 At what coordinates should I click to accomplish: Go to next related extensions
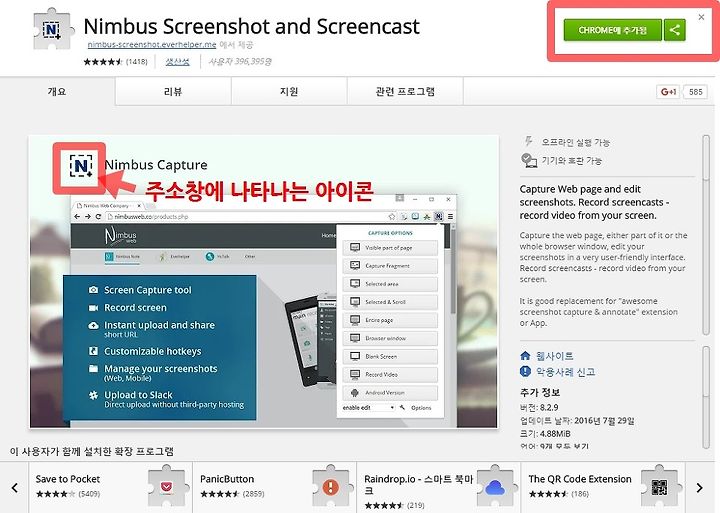[699, 488]
